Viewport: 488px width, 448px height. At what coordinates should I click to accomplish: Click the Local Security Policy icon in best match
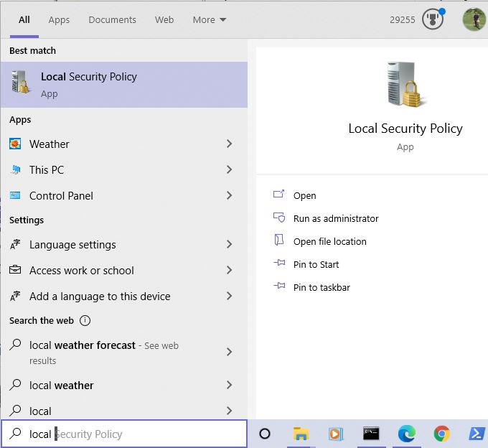point(21,82)
